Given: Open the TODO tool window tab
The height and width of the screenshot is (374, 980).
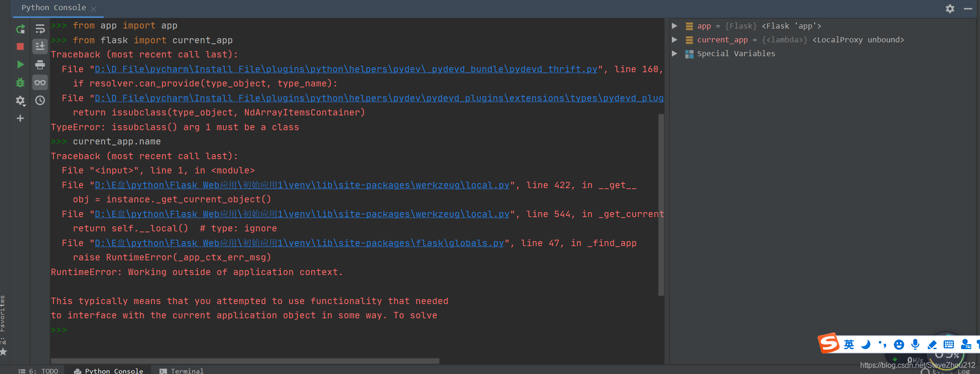Looking at the screenshot, I should pyautogui.click(x=39, y=371).
